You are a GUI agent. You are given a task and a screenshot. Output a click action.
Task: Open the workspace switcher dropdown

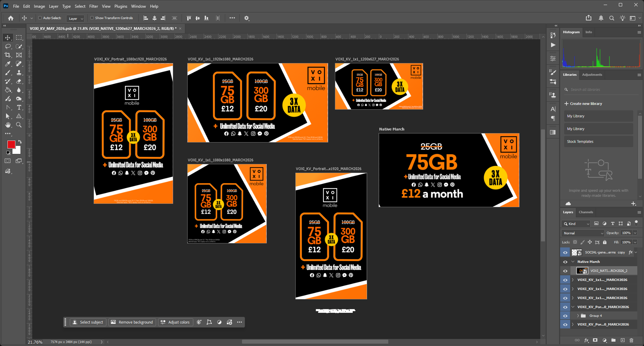[x=634, y=18]
